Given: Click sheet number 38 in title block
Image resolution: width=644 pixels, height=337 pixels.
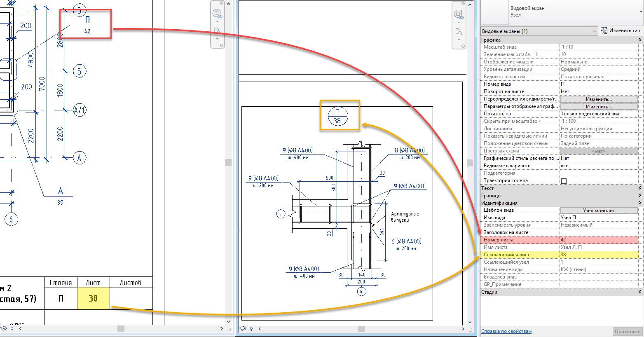Looking at the screenshot, I should (x=93, y=298).
